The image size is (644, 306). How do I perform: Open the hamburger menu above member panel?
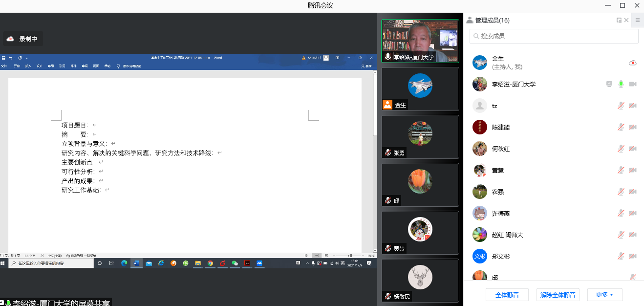coord(637,20)
